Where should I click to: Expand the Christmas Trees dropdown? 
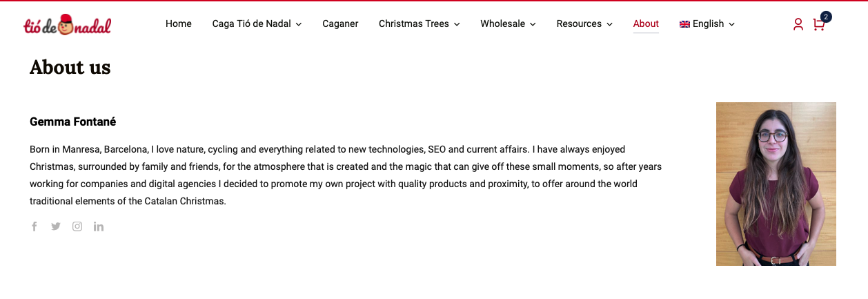(419, 23)
